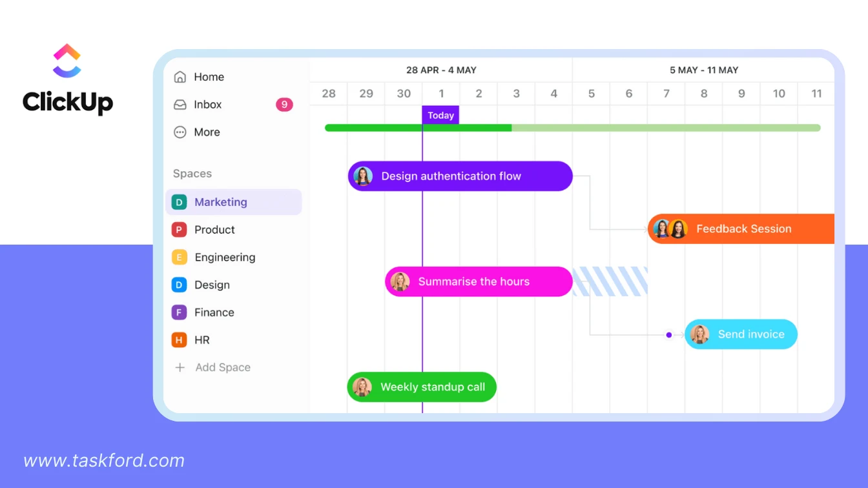Open the Design authentication flow task bar
Image resolution: width=868 pixels, height=488 pixels.
(460, 176)
